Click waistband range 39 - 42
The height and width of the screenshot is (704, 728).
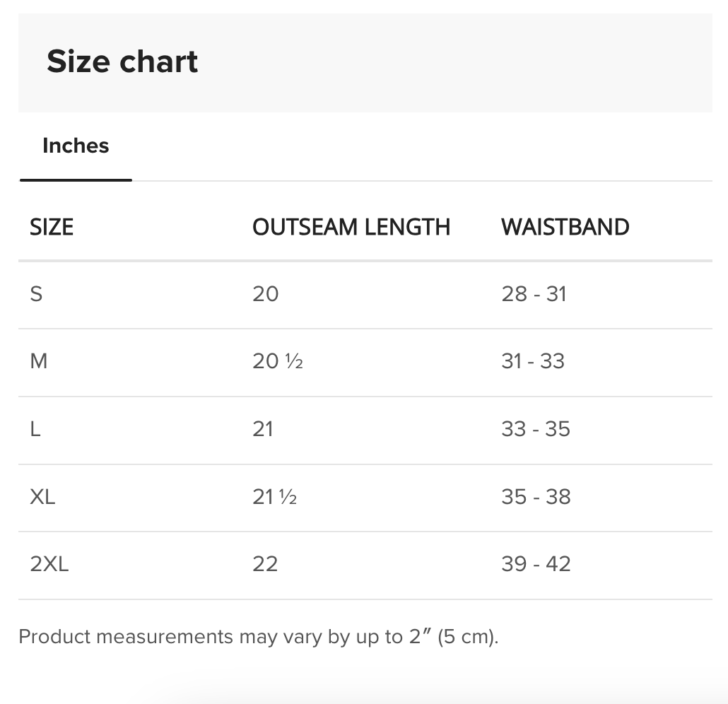click(536, 564)
